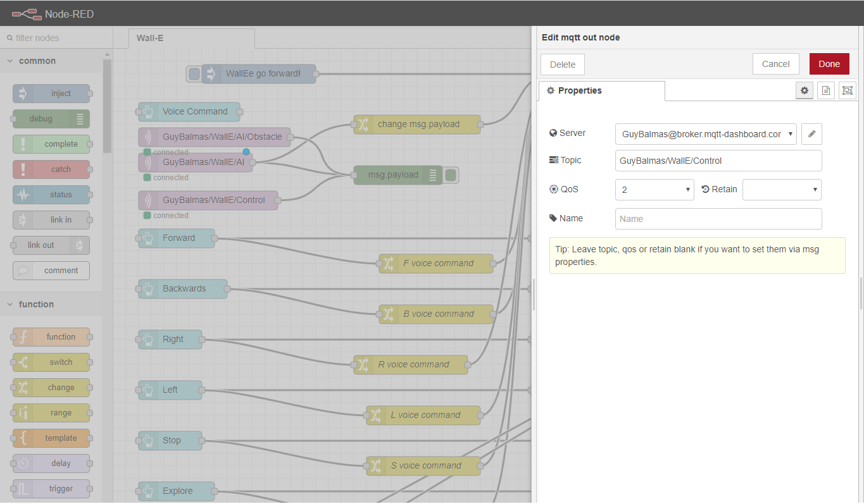Click the Explore button node

point(177,491)
